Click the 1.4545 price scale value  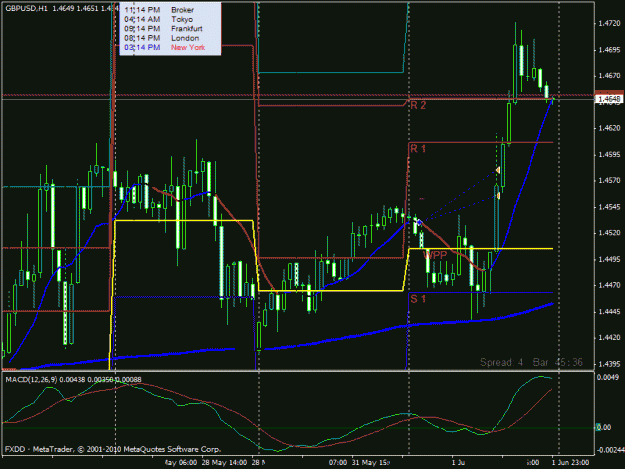pyautogui.click(x=609, y=207)
